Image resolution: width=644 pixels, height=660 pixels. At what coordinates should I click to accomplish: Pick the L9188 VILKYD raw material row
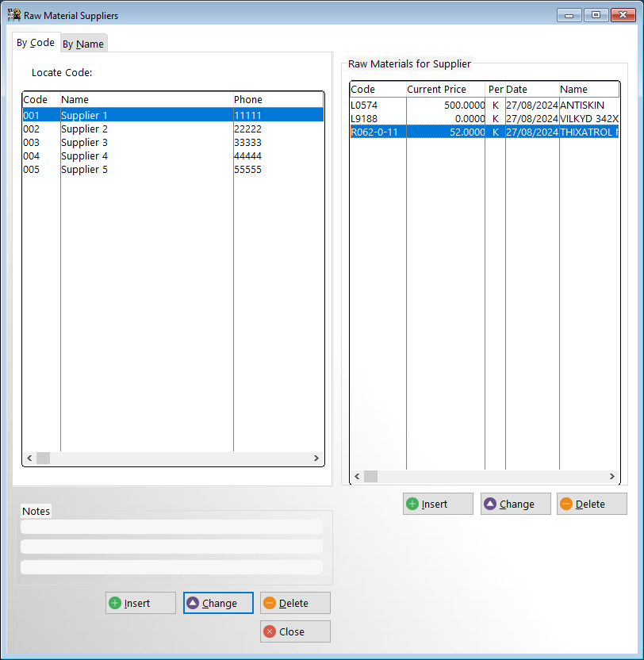(484, 118)
